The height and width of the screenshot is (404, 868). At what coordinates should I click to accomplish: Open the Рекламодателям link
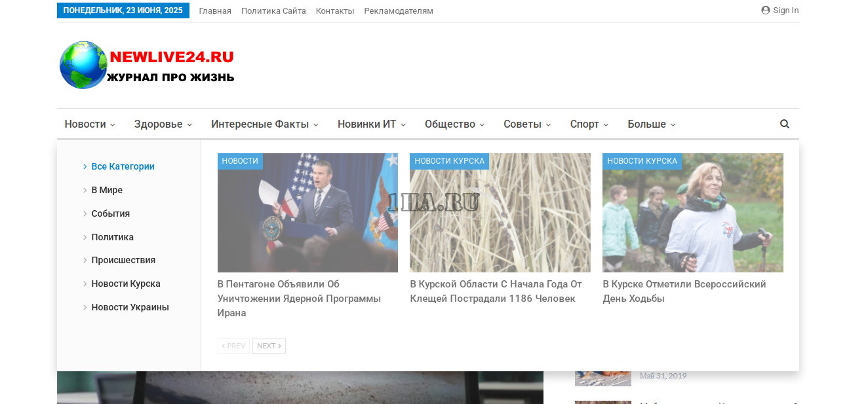(398, 11)
